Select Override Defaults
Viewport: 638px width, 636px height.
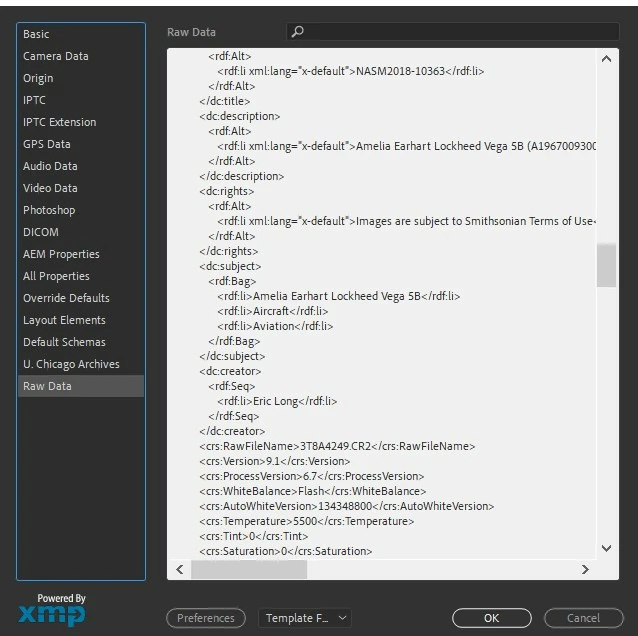point(81,298)
